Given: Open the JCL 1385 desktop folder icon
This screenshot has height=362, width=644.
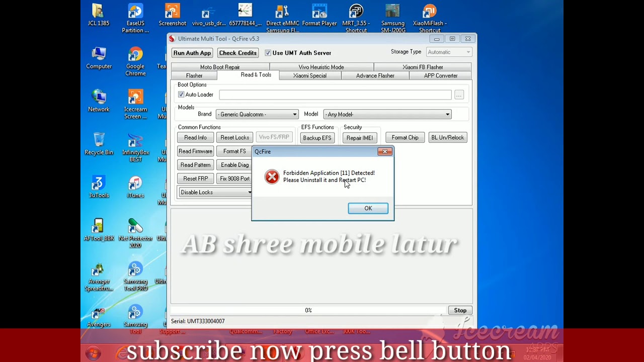Looking at the screenshot, I should pyautogui.click(x=99, y=15).
